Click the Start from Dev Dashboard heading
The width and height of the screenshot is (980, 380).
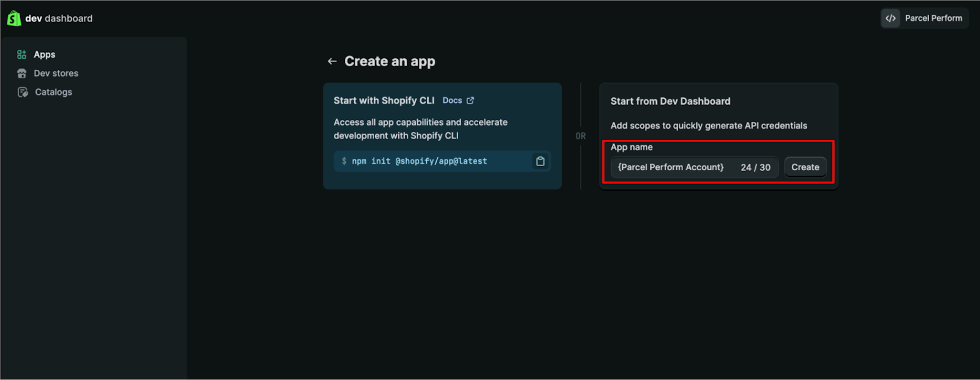(x=671, y=101)
